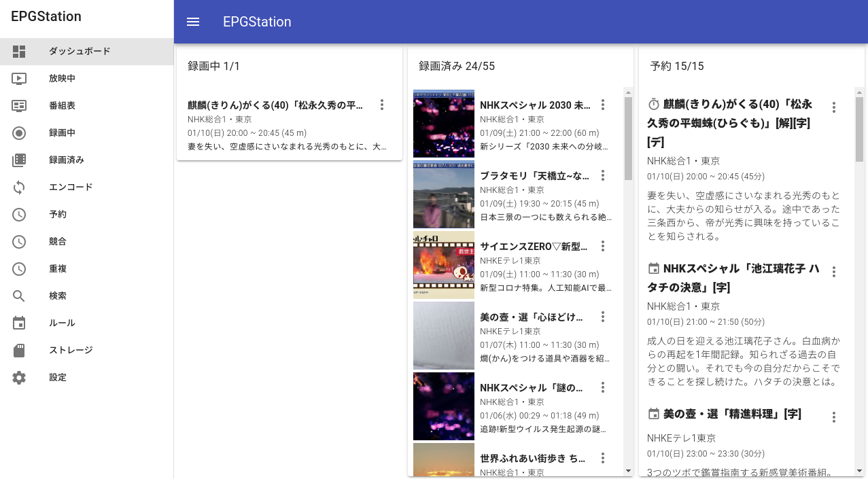Click the サイエンスZERO fire thumbnail
This screenshot has width=868, height=479.
coord(444,265)
